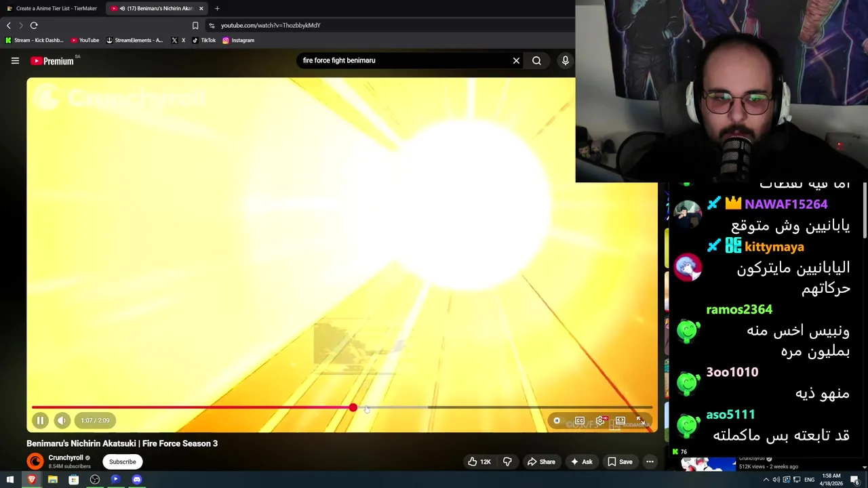Click the youtube.com address bar URL
868x488 pixels.
pyautogui.click(x=271, y=25)
